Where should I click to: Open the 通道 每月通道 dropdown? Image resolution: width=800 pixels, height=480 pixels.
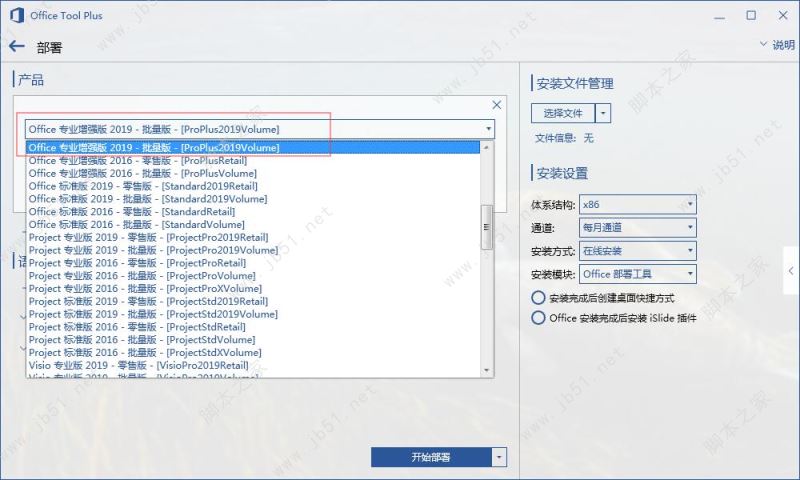coord(638,228)
